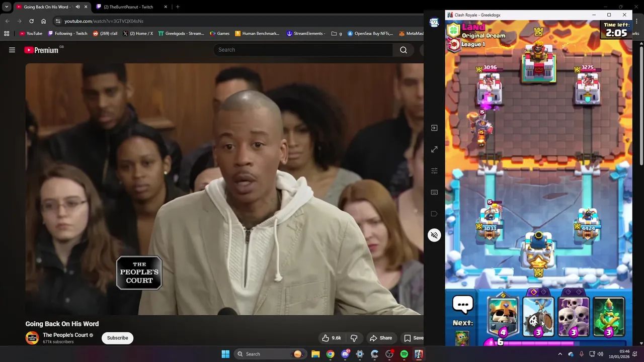The image size is (644, 362).
Task: Open the StreamElements bookmark
Action: (306, 34)
